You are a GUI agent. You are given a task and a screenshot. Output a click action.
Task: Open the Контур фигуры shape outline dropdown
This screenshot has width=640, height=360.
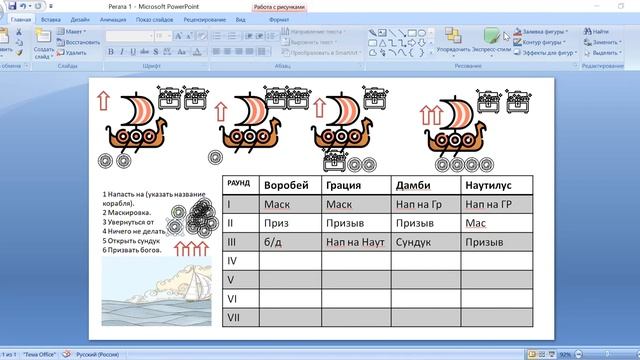(x=540, y=42)
